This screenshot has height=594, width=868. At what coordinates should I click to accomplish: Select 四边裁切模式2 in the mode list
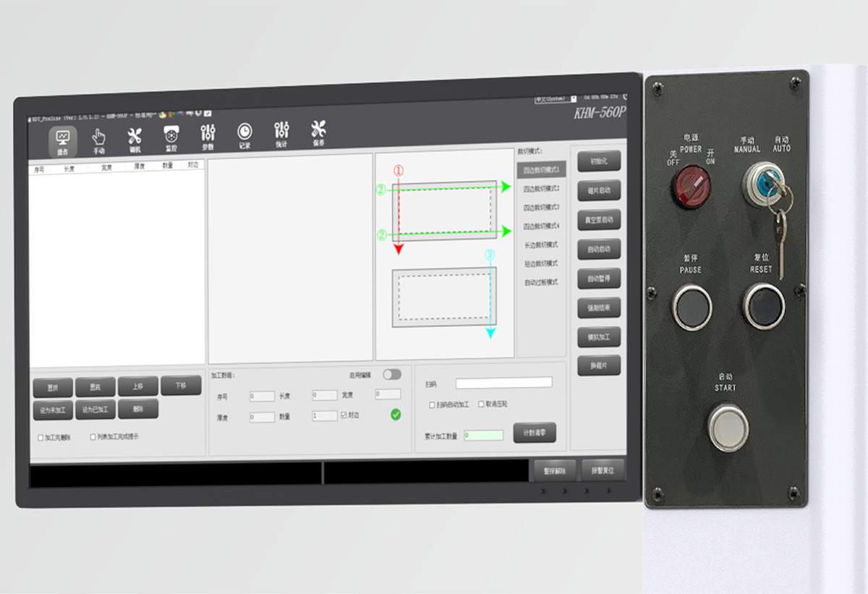point(541,188)
